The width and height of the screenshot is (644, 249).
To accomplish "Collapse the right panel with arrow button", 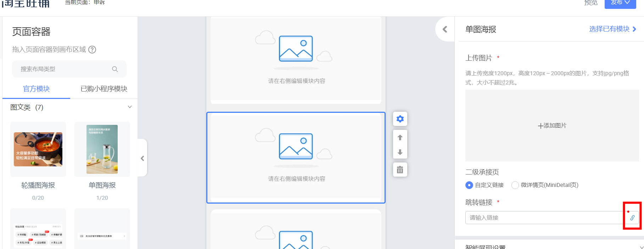I will tap(445, 29).
